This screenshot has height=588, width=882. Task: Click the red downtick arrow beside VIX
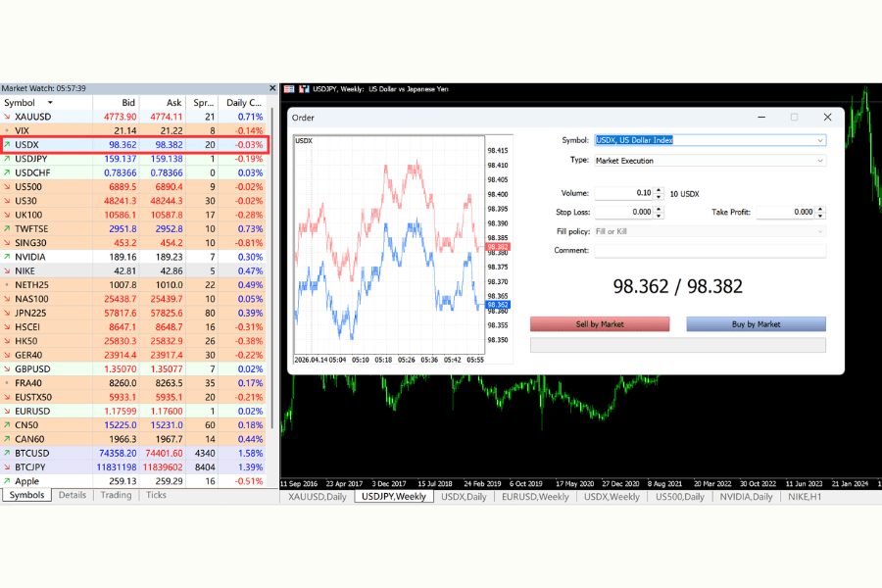pos(7,130)
